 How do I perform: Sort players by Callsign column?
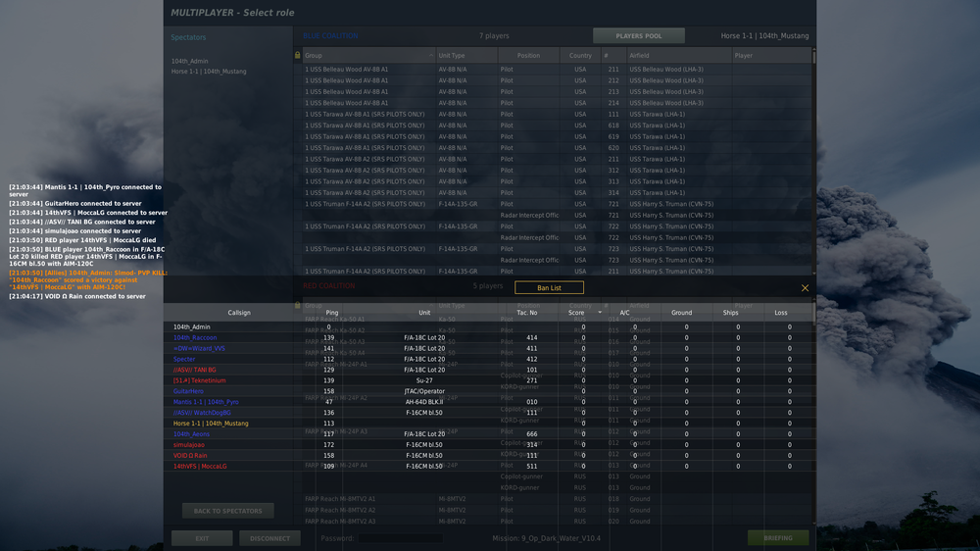(x=239, y=313)
